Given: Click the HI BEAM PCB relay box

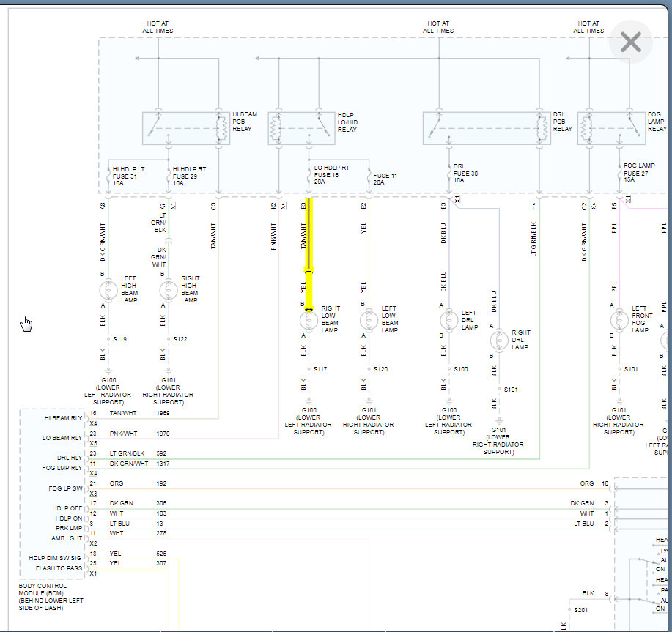Looking at the screenshot, I should click(186, 128).
